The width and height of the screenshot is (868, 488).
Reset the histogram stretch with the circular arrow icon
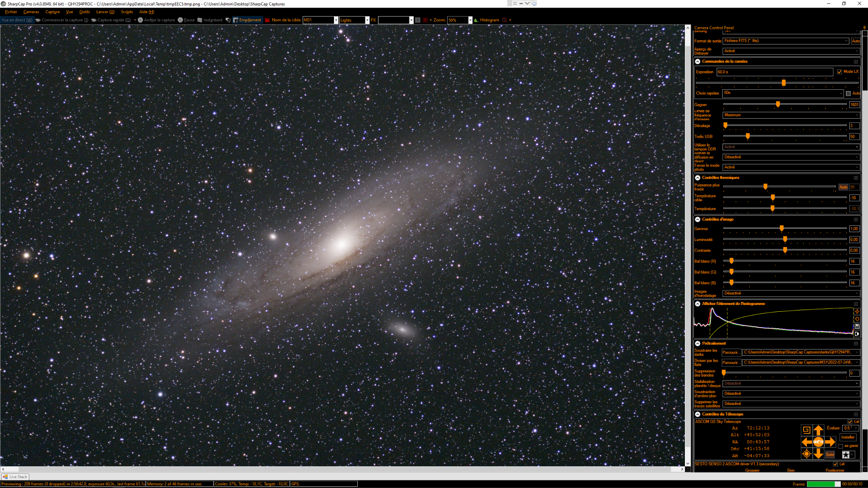[x=857, y=319]
